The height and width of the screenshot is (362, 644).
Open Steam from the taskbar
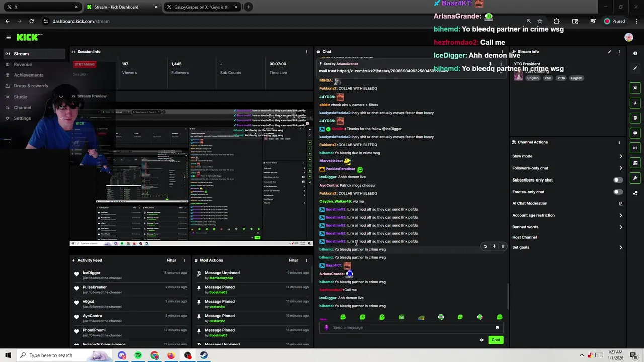[204, 355]
